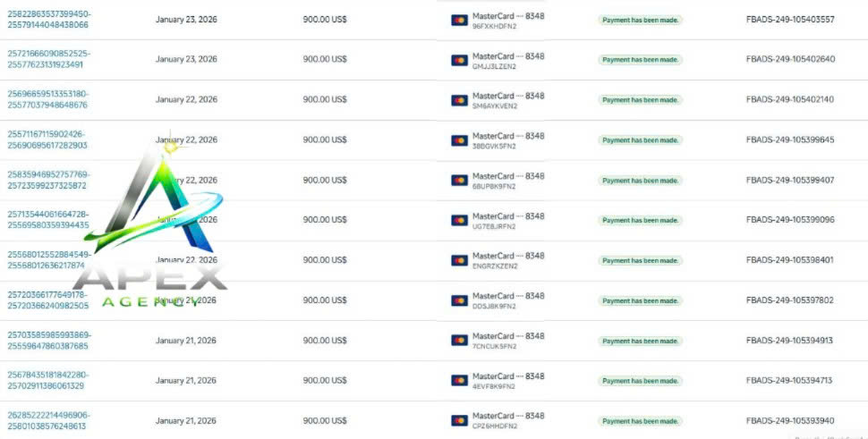868x439 pixels.
Task: Click MasterCard icon for reference 96FXKHDFN2
Action: pyautogui.click(x=459, y=20)
